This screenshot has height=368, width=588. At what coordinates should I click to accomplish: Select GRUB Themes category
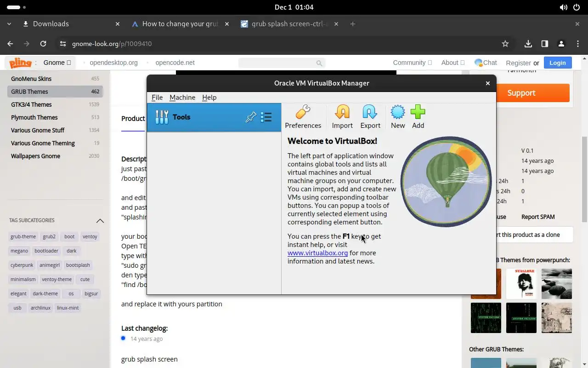pyautogui.click(x=55, y=92)
